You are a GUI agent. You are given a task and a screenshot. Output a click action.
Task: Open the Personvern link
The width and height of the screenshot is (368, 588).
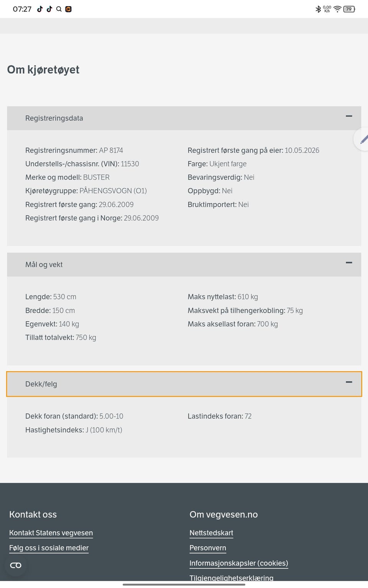click(x=208, y=548)
